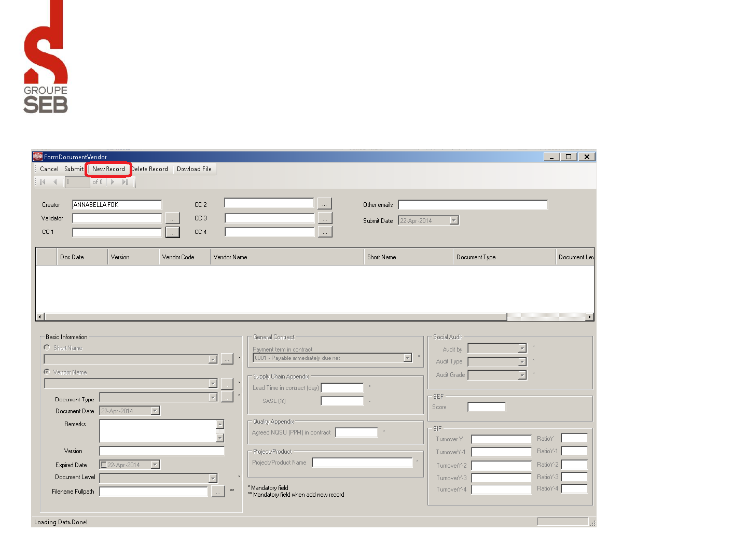Click the Document Type column header
Screen dimensions: 747x560
[504, 257]
